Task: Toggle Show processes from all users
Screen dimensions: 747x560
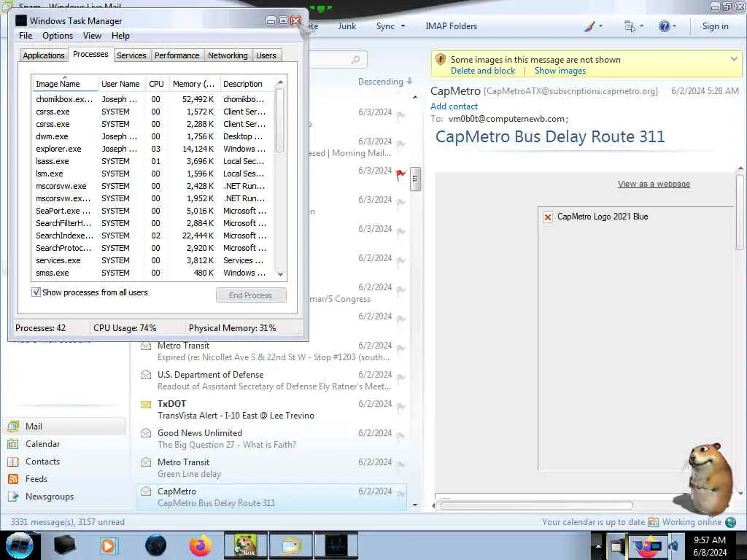Action: coord(36,292)
